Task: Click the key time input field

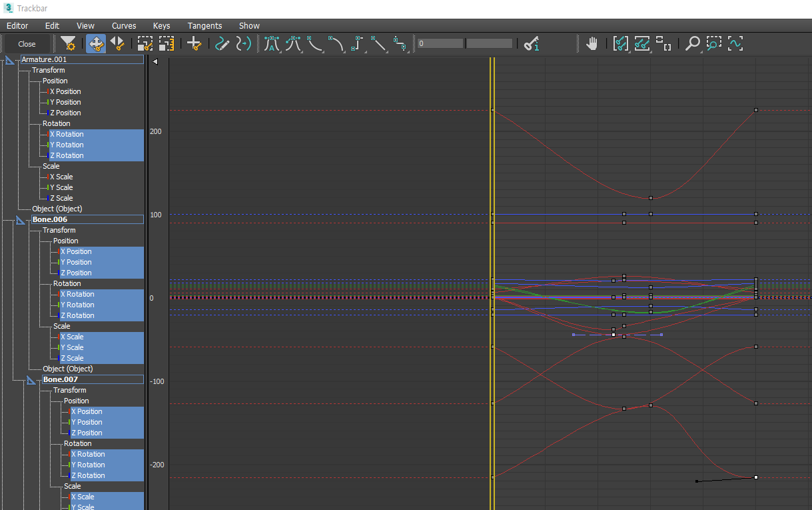Action: tap(440, 43)
